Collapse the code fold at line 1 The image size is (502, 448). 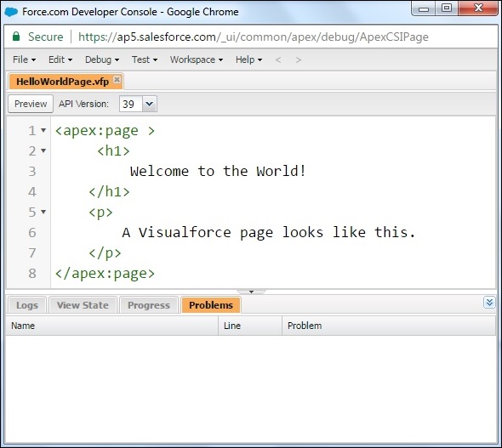(43, 130)
